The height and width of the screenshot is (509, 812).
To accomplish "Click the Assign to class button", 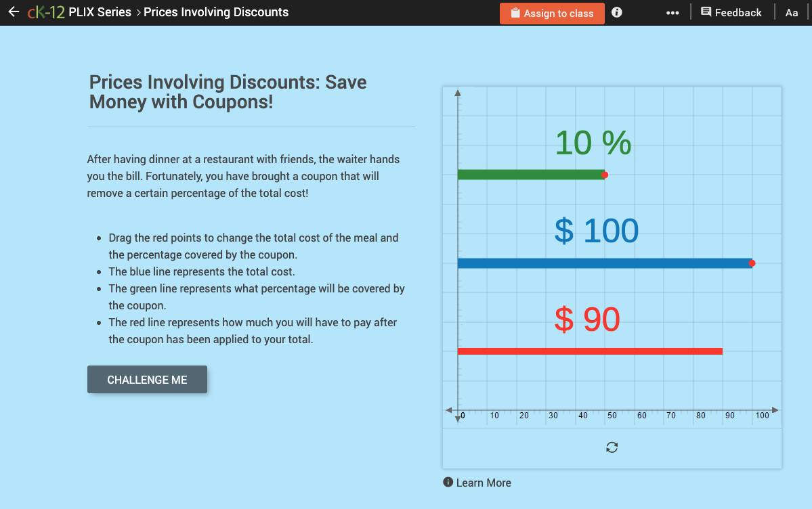I will pyautogui.click(x=552, y=12).
